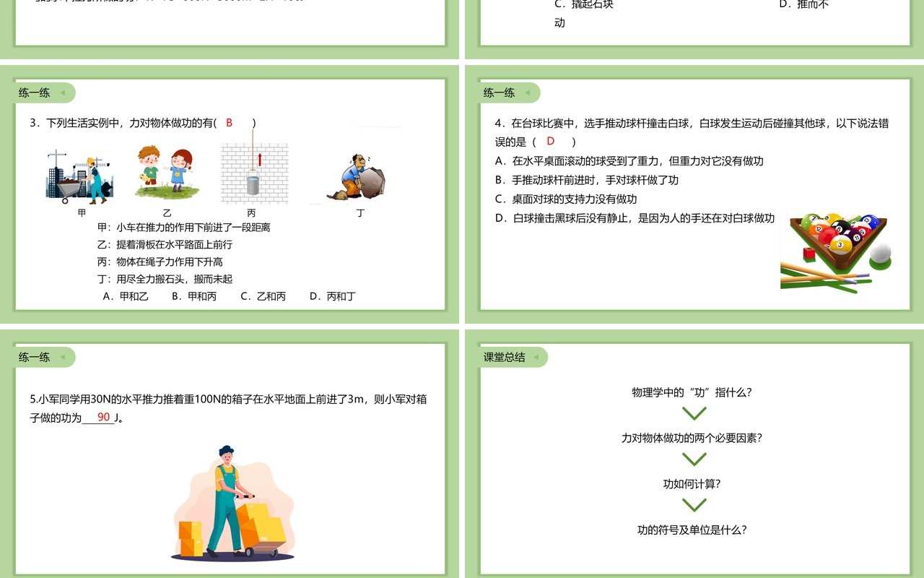Click the line "丙: 物体在绳子力作用下升高"
Screen dimensions: 924x578
tap(160, 262)
